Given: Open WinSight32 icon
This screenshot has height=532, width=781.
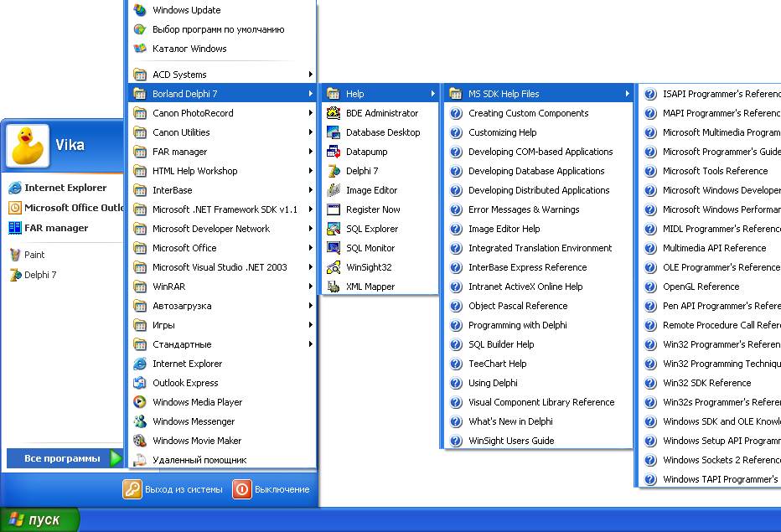Looking at the screenshot, I should (334, 267).
